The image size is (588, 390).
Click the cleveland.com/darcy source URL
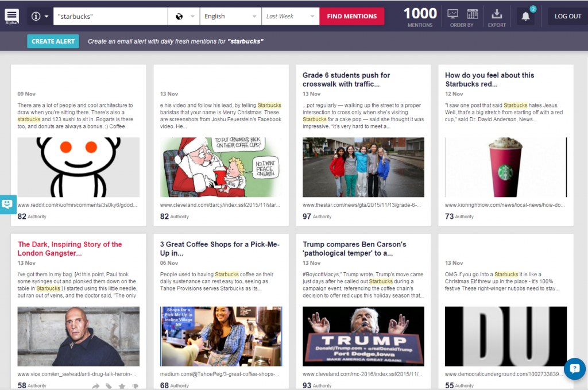click(x=220, y=205)
